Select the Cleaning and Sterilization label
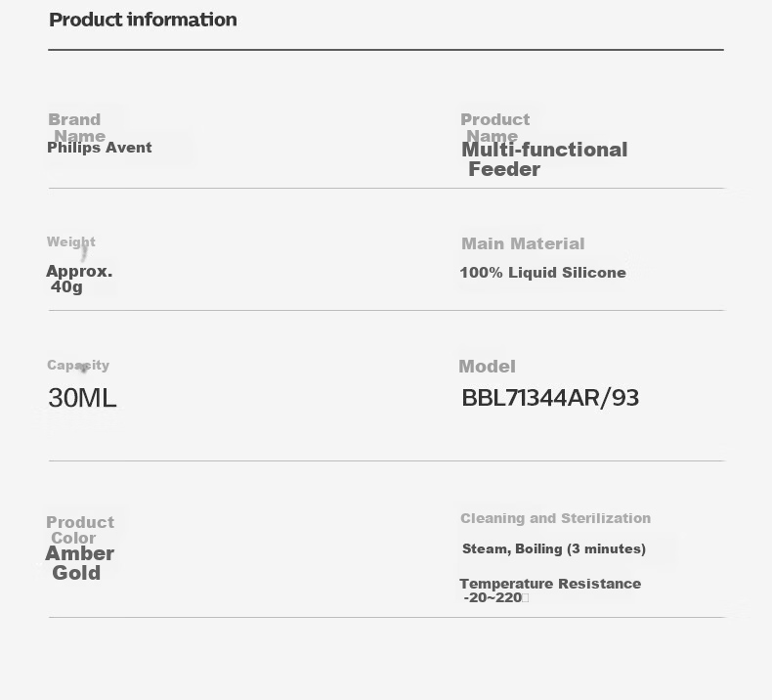This screenshot has width=772, height=700. click(x=556, y=518)
